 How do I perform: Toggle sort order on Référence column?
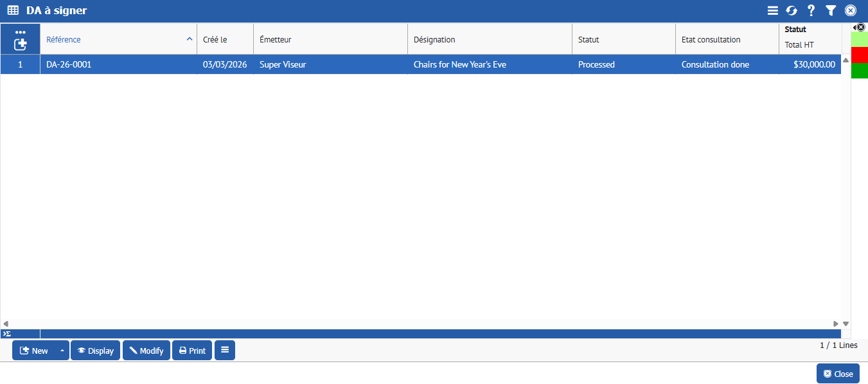point(189,39)
